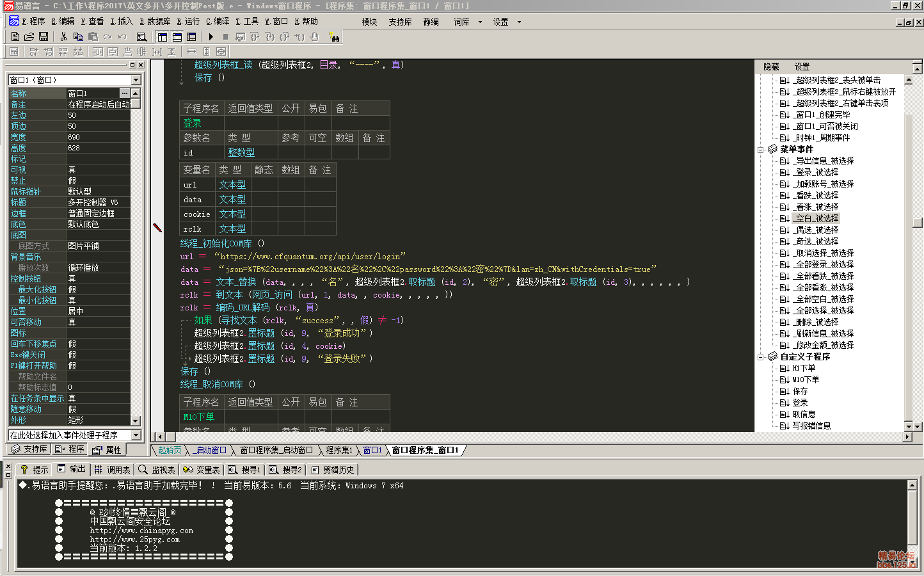The height and width of the screenshot is (576, 924).
Task: Select the 可视 property value
Action: pos(98,170)
